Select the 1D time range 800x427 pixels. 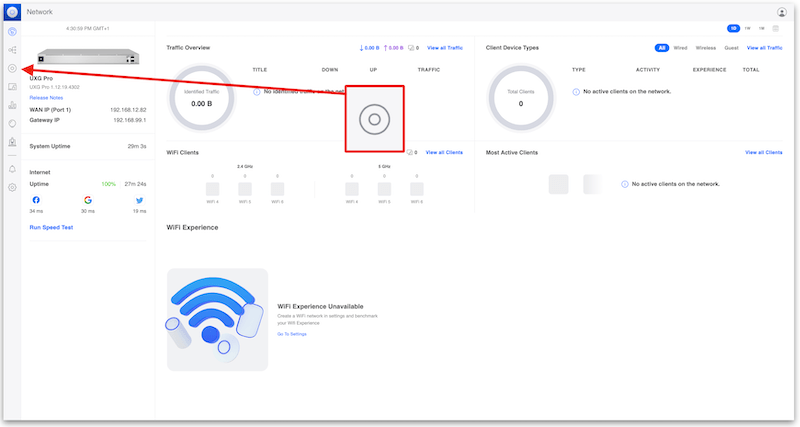tap(733, 29)
